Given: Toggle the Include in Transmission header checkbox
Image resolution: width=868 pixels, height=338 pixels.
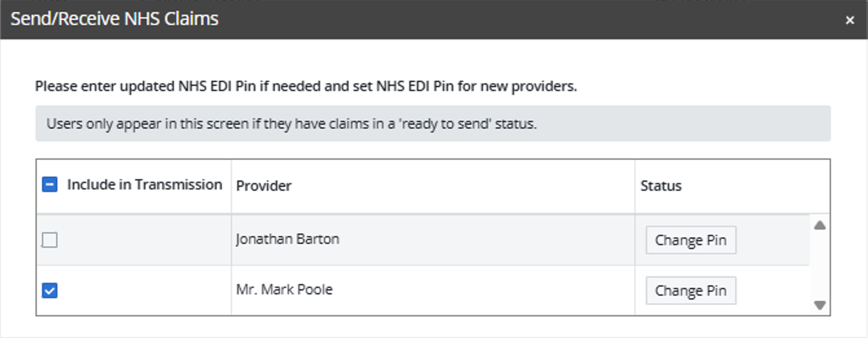Looking at the screenshot, I should coord(50,185).
